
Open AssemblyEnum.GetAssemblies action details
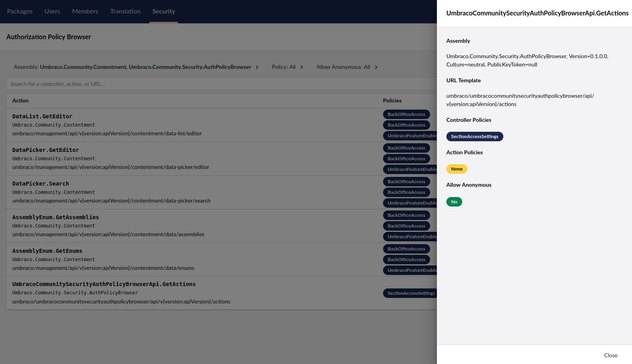[x=222, y=225]
